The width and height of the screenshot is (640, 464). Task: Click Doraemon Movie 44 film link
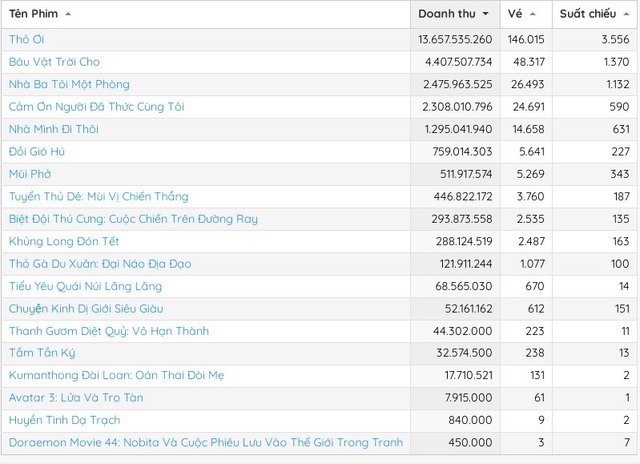pyautogui.click(x=205, y=442)
